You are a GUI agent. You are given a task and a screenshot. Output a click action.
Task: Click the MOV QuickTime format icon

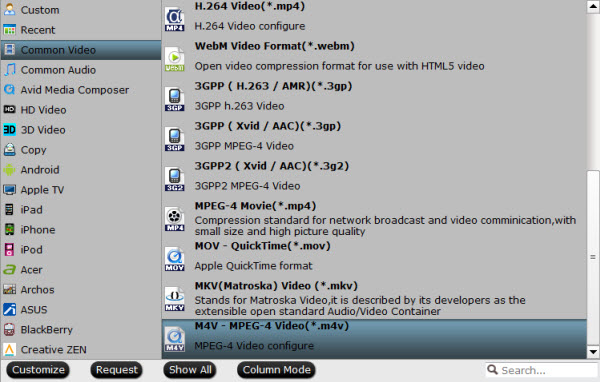pos(174,259)
